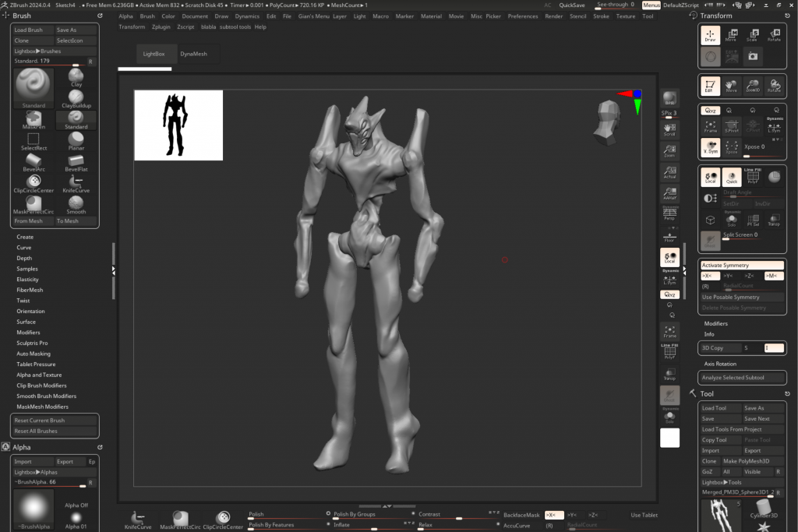Select the Cylinder3D tool thumbnail
Viewport: 798px width, 532px height.
[764, 509]
